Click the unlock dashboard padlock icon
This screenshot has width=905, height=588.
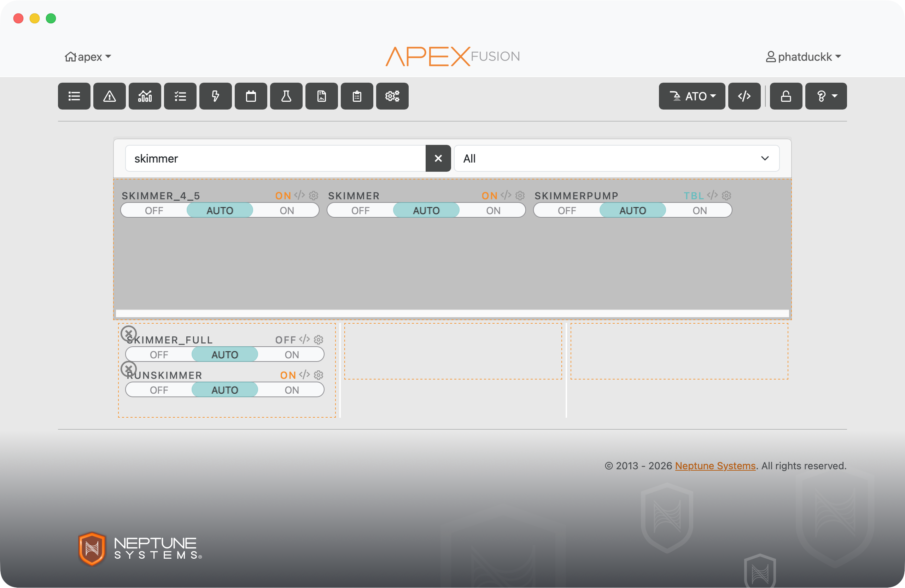click(786, 96)
